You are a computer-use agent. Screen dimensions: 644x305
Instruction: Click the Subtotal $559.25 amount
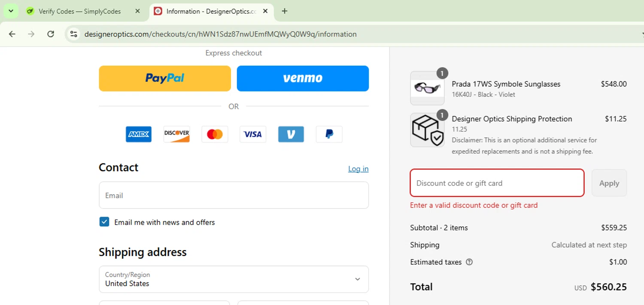(614, 228)
